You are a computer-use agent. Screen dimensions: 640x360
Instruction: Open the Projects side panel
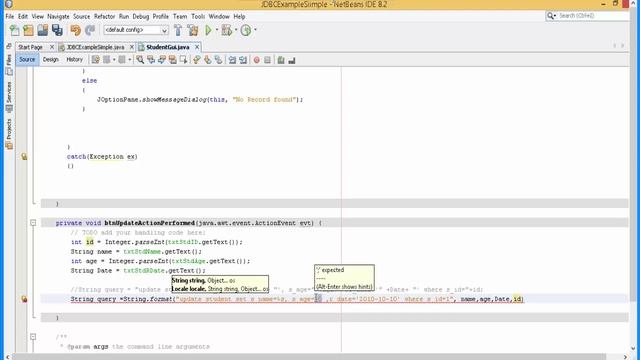coord(9,134)
